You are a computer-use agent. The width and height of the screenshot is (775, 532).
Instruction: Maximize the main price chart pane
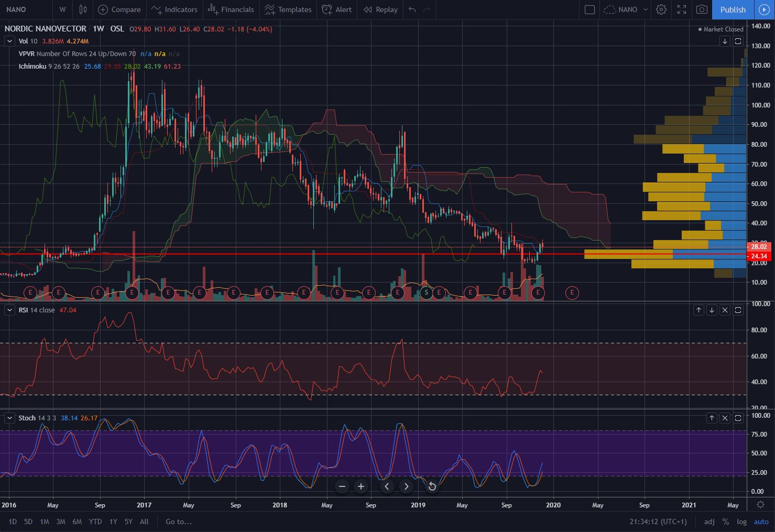point(738,41)
